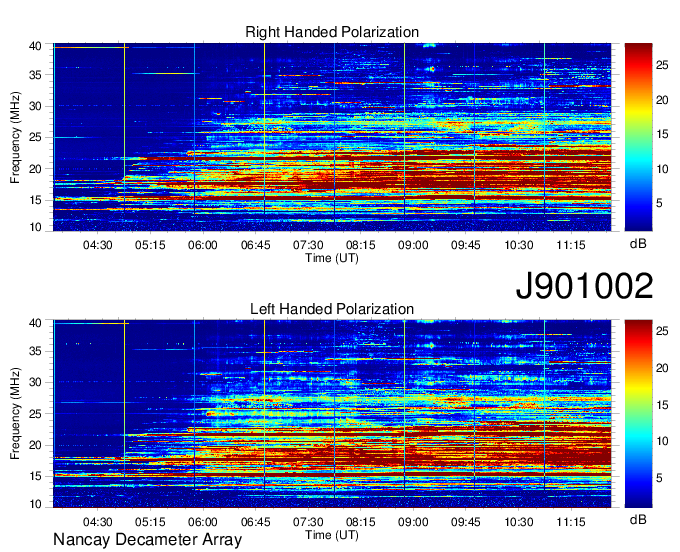
Task: Click the 10 dB tick on the right-handed color bar
Action: [662, 169]
